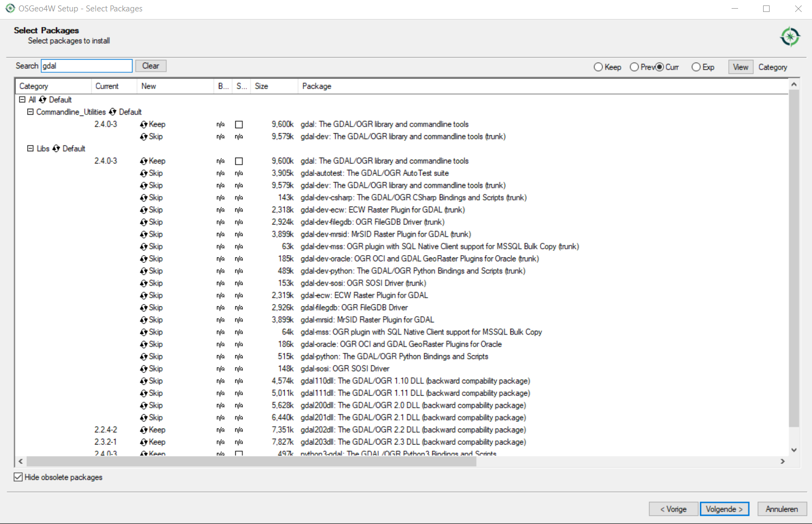
Task: Click the cycle icon for gdal-dev-mrsid
Action: point(143,235)
